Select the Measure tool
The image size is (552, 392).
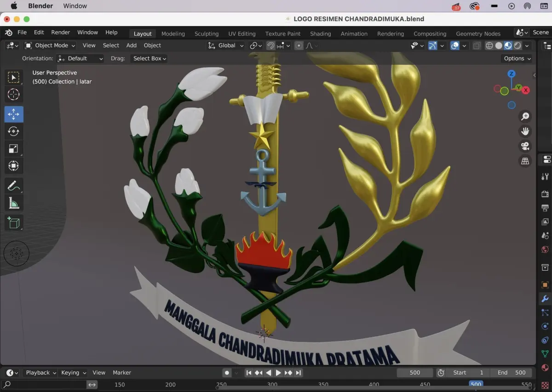pyautogui.click(x=14, y=203)
